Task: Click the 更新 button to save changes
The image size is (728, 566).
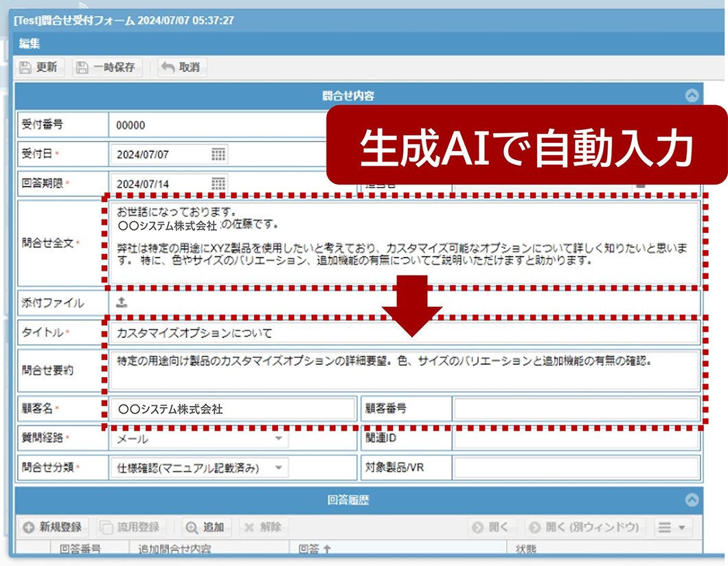Action: (41, 67)
